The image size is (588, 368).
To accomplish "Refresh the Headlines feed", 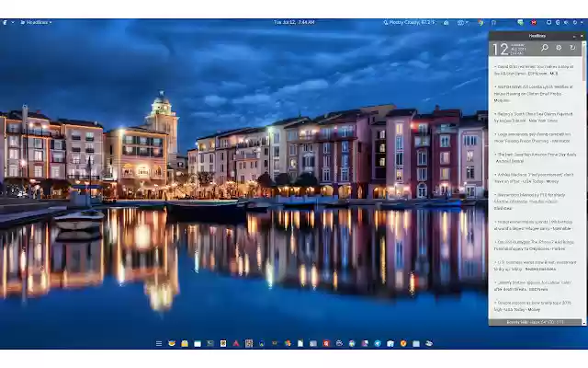I will pyautogui.click(x=572, y=48).
